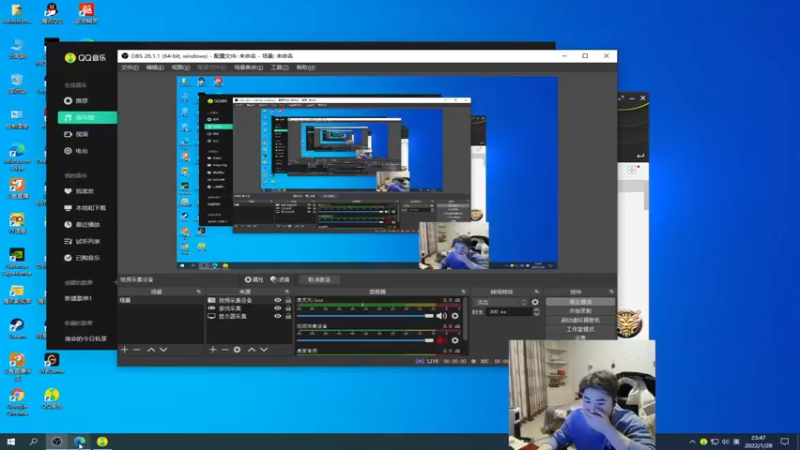
Task: Open the Windows Start menu
Action: coord(11,441)
